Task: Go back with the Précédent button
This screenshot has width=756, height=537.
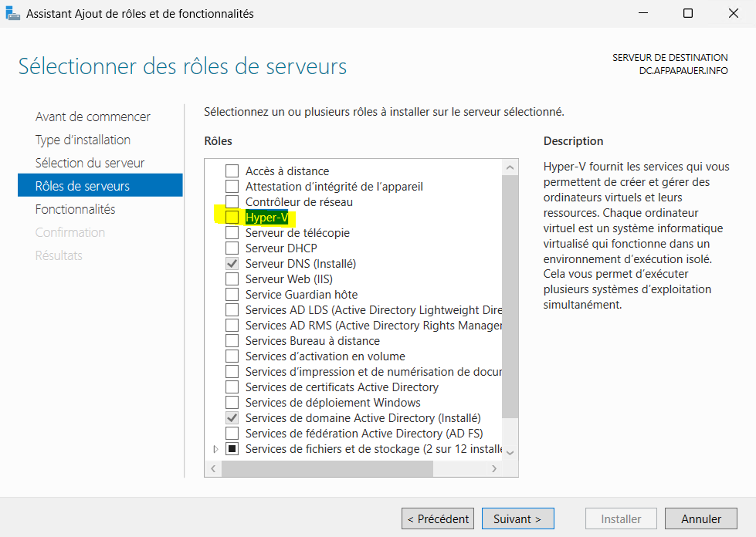Action: coord(438,519)
